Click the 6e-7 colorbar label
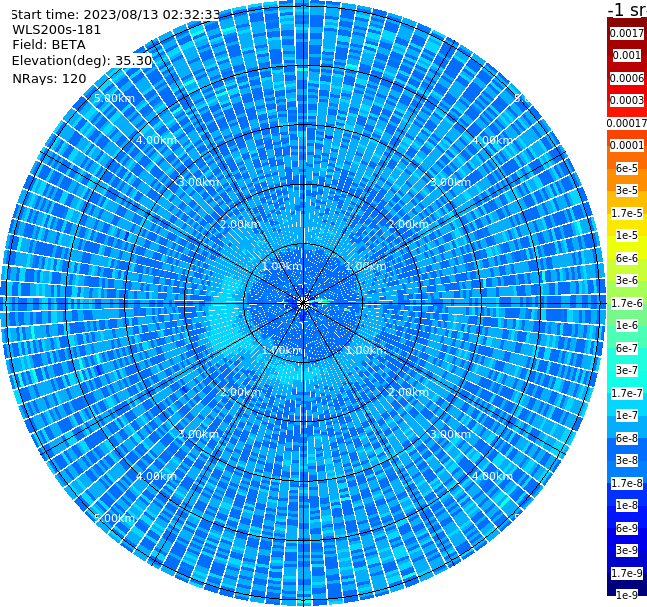 point(627,348)
